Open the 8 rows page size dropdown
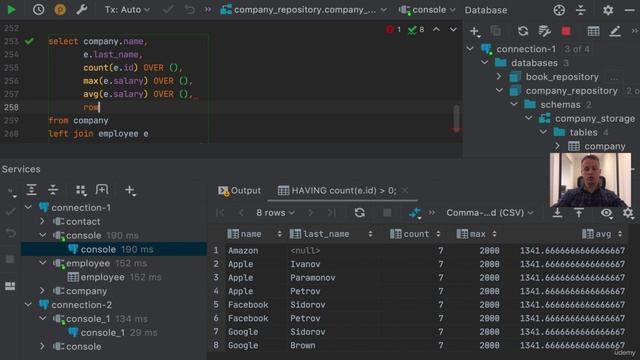Viewport: 640px width, 360px height. click(x=275, y=213)
